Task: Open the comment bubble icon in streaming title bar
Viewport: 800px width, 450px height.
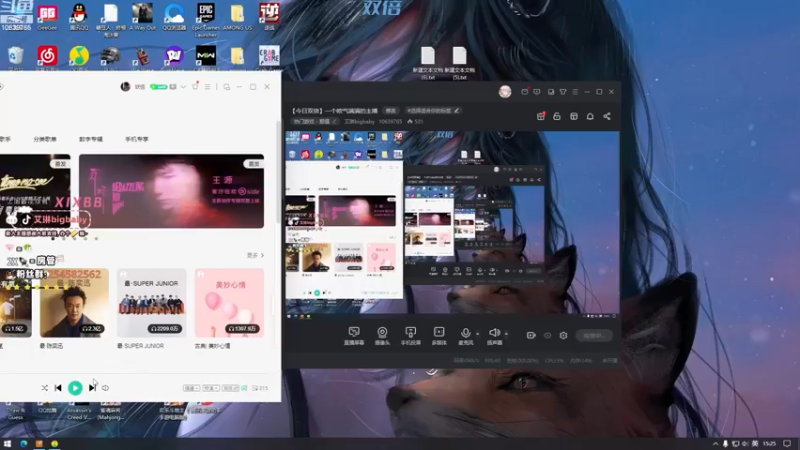Action: 537,92
